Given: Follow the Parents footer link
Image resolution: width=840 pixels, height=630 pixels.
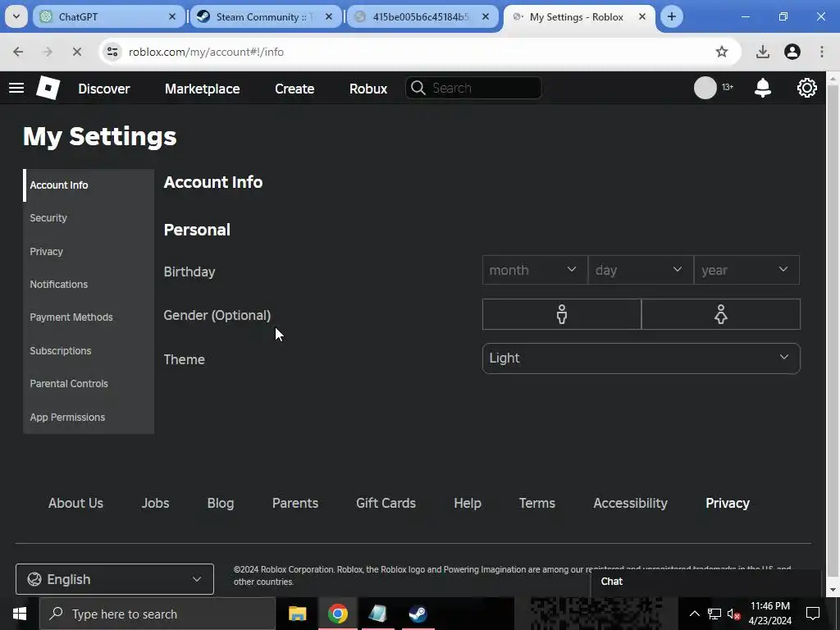Looking at the screenshot, I should pos(295,503).
